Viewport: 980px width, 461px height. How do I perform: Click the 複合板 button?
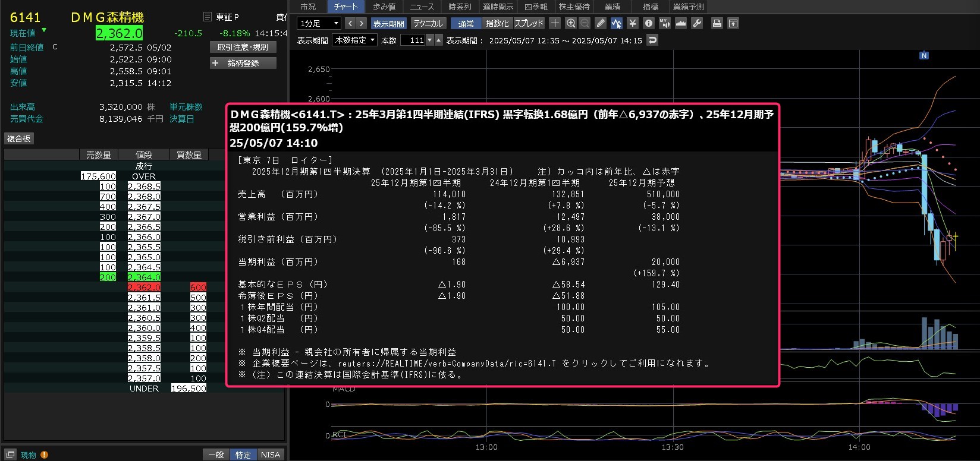(19, 138)
